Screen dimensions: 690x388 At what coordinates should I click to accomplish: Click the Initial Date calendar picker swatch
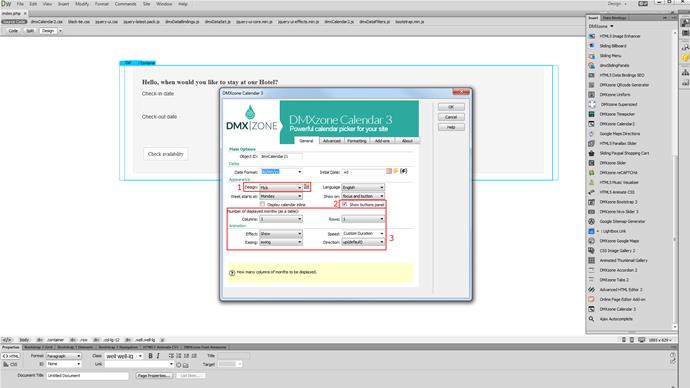389,171
